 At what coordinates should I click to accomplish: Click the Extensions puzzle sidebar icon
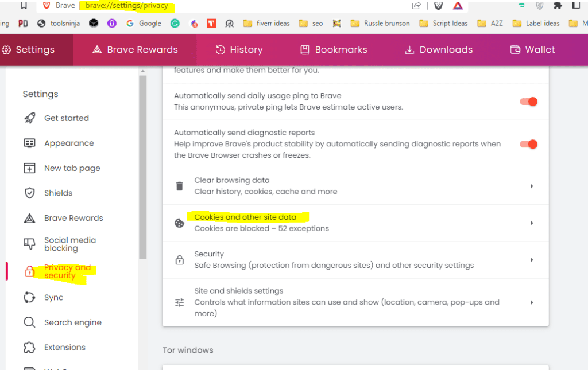(x=30, y=348)
